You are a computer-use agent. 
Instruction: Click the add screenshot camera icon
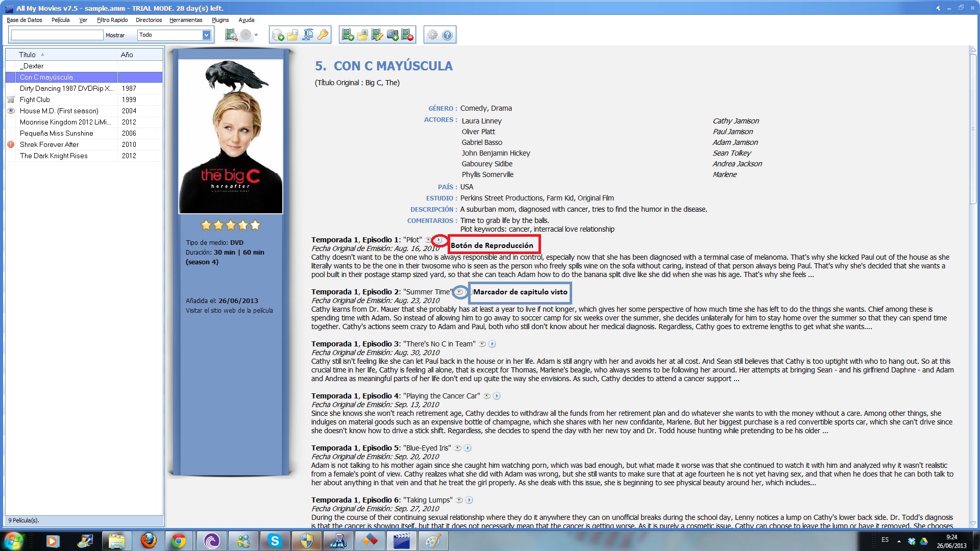393,35
